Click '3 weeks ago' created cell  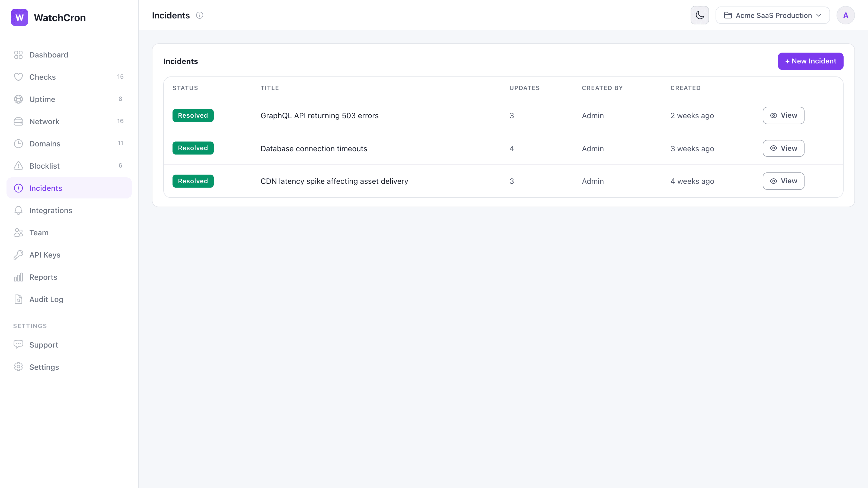(x=692, y=149)
